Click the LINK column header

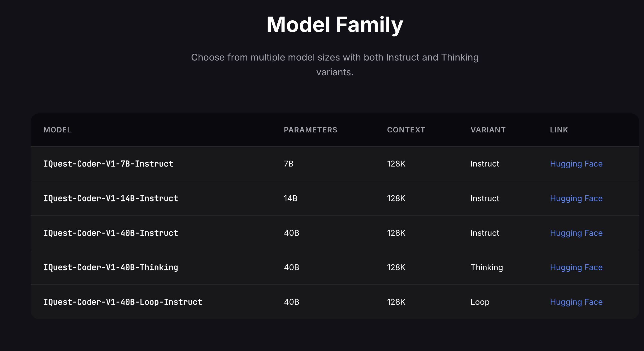click(559, 130)
